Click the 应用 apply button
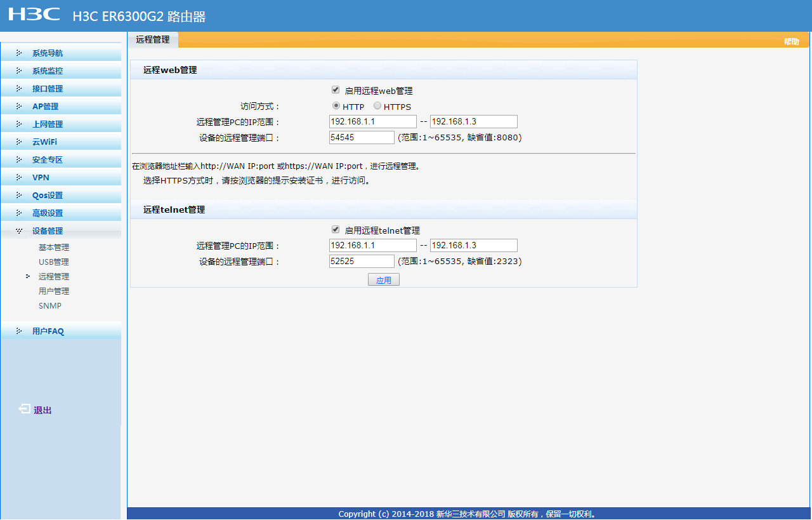The image size is (812, 520). (x=384, y=279)
